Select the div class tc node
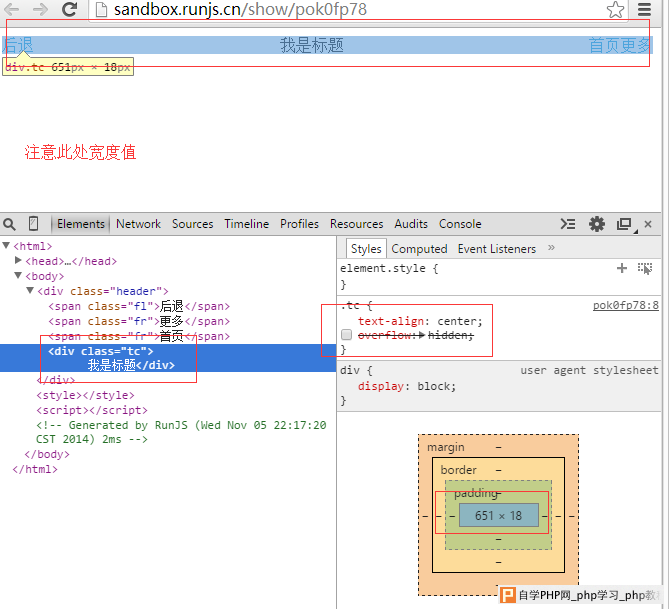 click(x=168, y=358)
